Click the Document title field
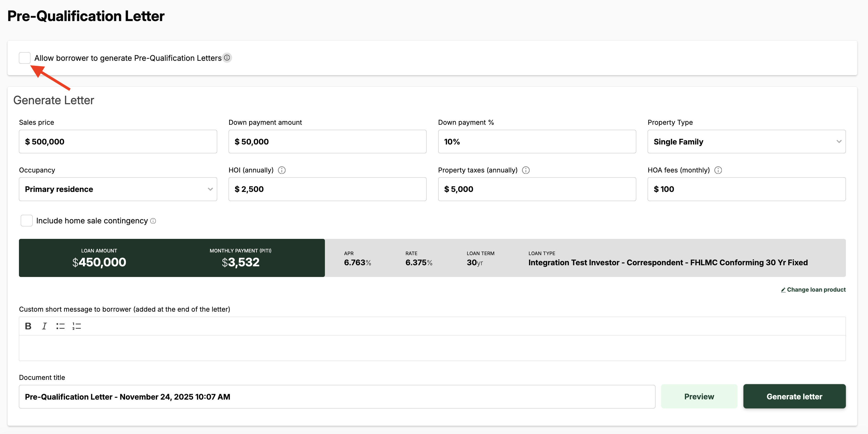868x434 pixels. pos(337,397)
